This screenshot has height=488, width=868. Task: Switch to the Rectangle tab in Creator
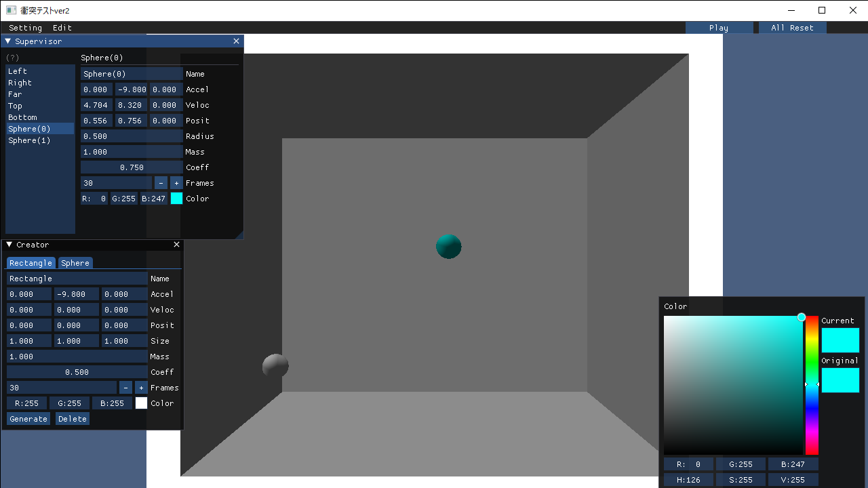(31, 263)
